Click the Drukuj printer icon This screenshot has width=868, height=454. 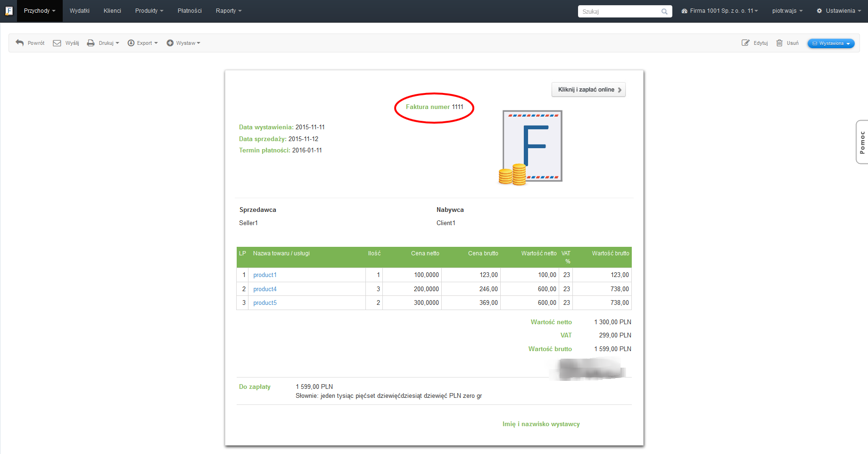coord(91,43)
